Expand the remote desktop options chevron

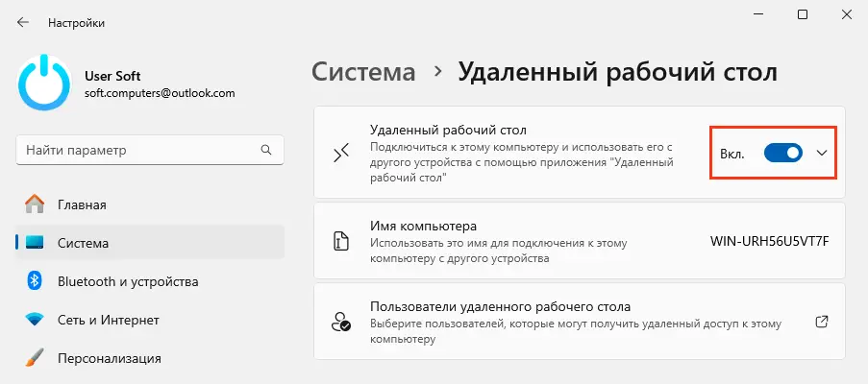[x=821, y=154]
